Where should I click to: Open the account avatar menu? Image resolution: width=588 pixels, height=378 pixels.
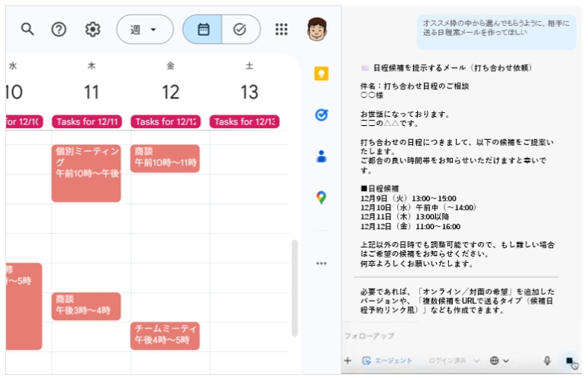(317, 29)
